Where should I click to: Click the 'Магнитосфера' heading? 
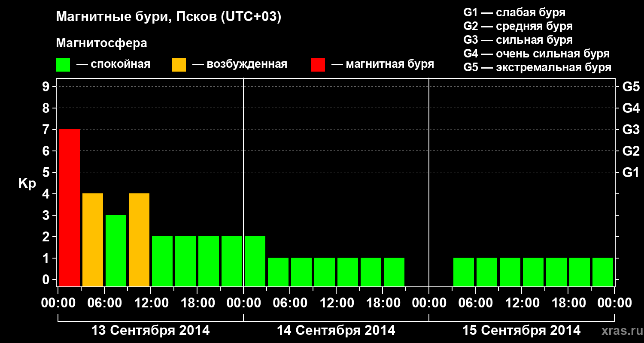tap(102, 43)
